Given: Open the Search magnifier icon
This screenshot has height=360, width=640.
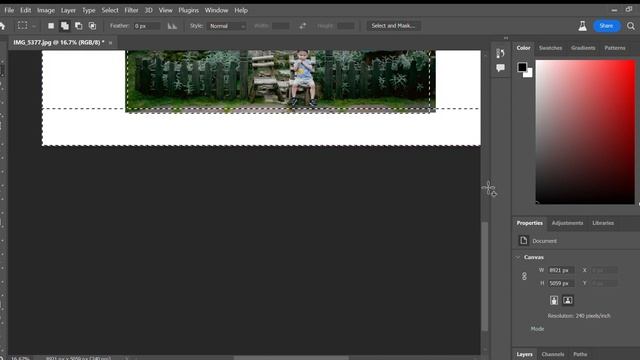Looking at the screenshot, I should pyautogui.click(x=631, y=26).
